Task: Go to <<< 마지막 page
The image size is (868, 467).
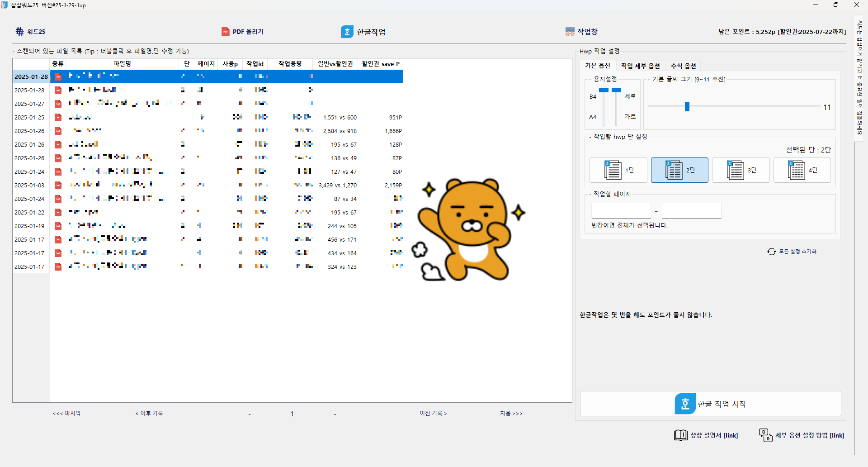Action: coord(66,413)
